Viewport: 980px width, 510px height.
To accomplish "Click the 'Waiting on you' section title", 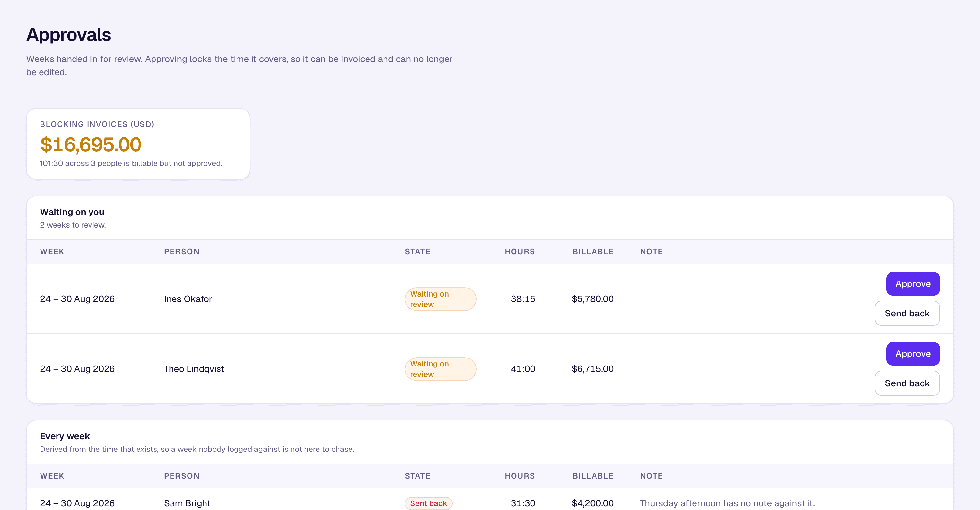I will [72, 212].
